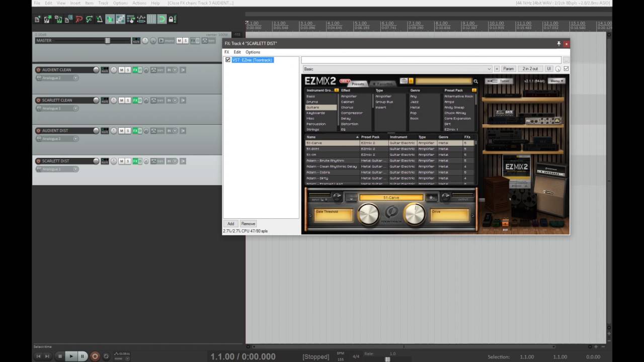Viewport: 644px width, 362px height.
Task: Arm the SCARLETT CLEAN track for recording
Action: coord(38,100)
